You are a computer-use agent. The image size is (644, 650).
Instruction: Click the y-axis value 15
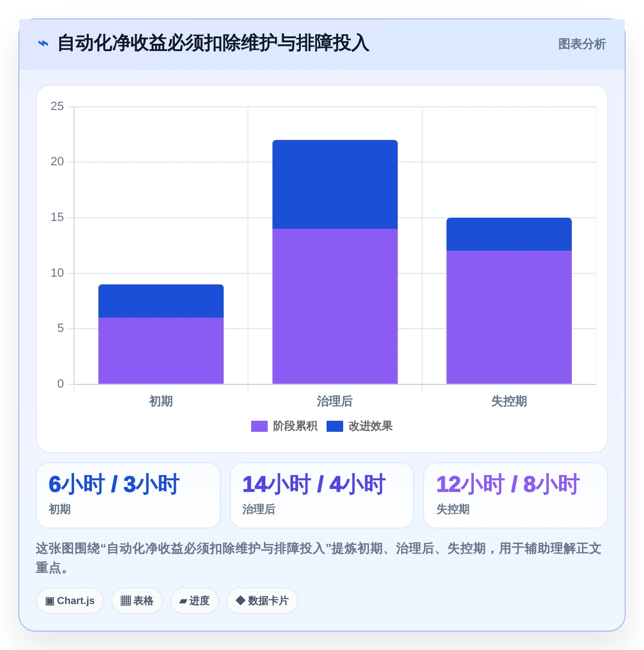tap(57, 217)
